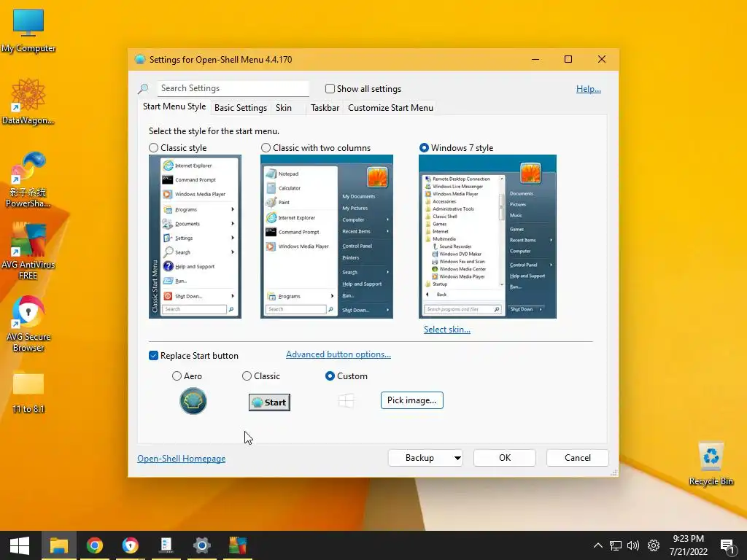The image size is (747, 560).
Task: Click Classic with two columns preview image
Action: [x=327, y=237]
